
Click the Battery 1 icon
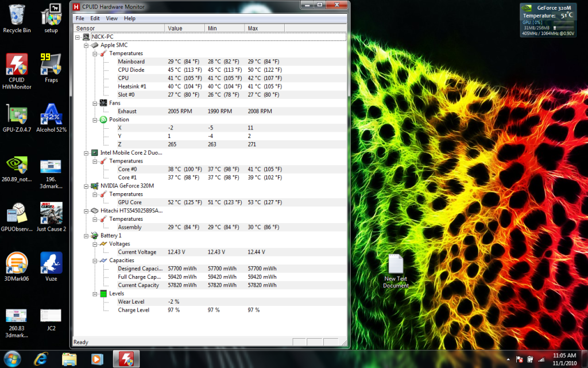coord(95,235)
